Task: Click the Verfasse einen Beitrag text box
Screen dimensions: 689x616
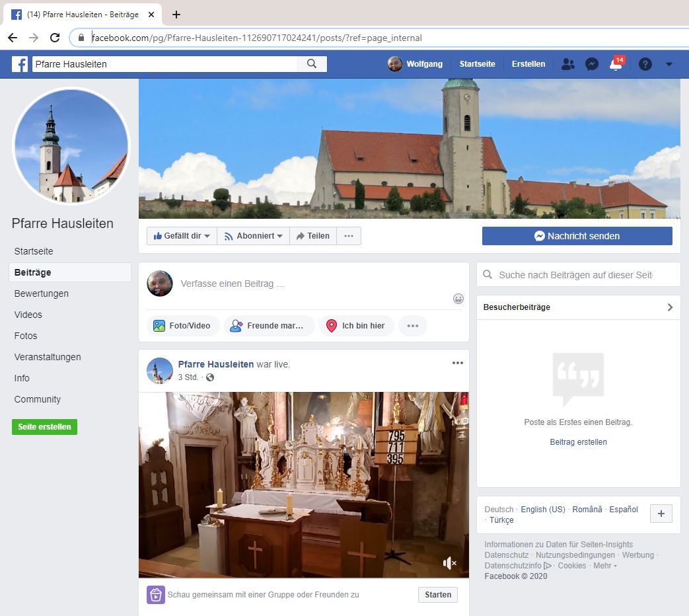Action: (x=303, y=284)
